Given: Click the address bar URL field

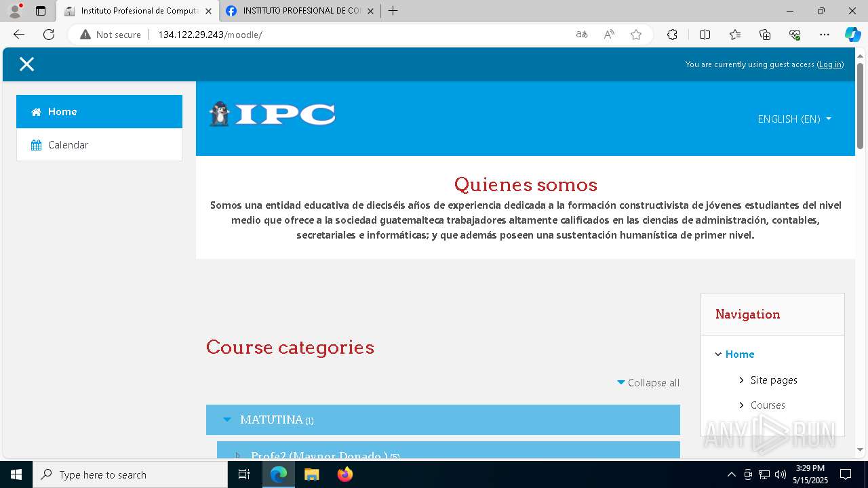Looking at the screenshot, I should [359, 35].
